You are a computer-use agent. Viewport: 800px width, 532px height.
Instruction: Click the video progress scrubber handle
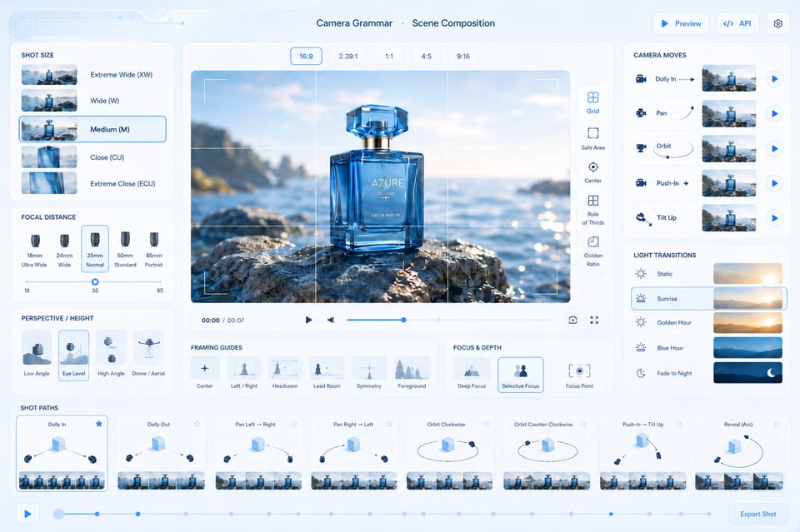403,320
